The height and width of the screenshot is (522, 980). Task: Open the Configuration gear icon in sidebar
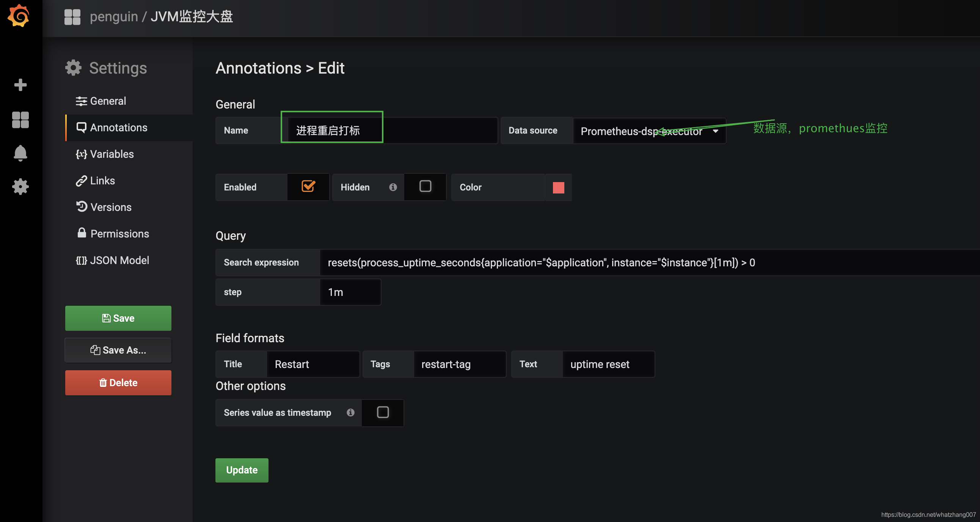point(20,186)
